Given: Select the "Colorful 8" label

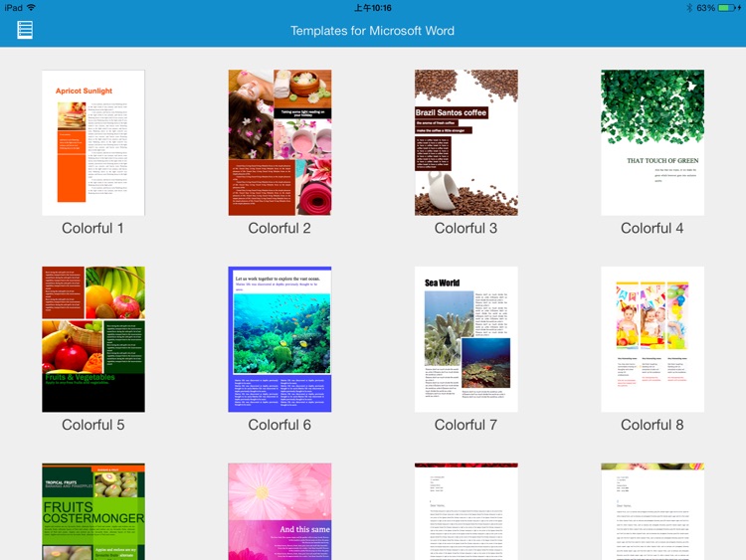Looking at the screenshot, I should point(653,425).
